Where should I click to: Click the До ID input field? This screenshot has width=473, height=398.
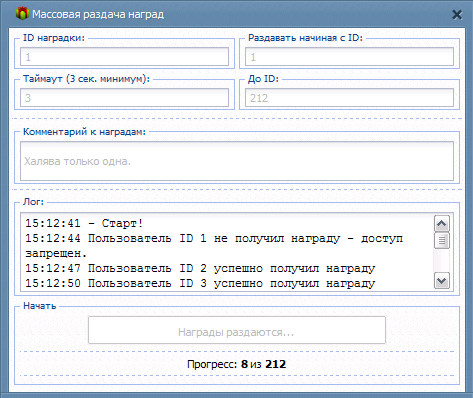(x=349, y=98)
